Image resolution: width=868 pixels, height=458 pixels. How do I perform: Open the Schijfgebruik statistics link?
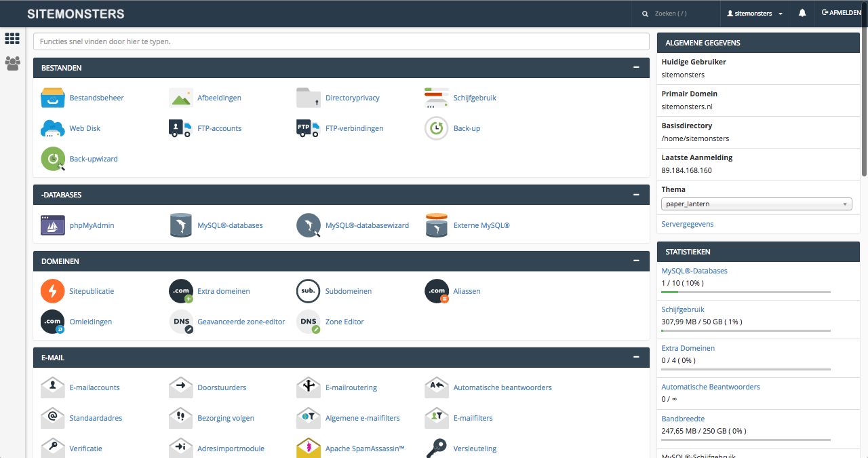683,309
